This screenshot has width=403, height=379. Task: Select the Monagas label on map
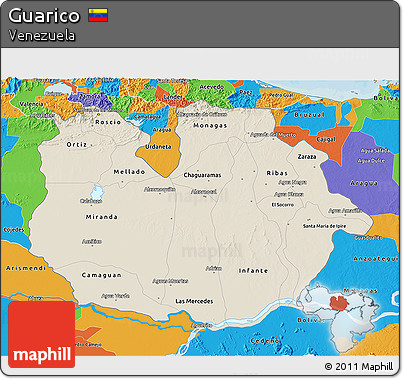pos(210,125)
